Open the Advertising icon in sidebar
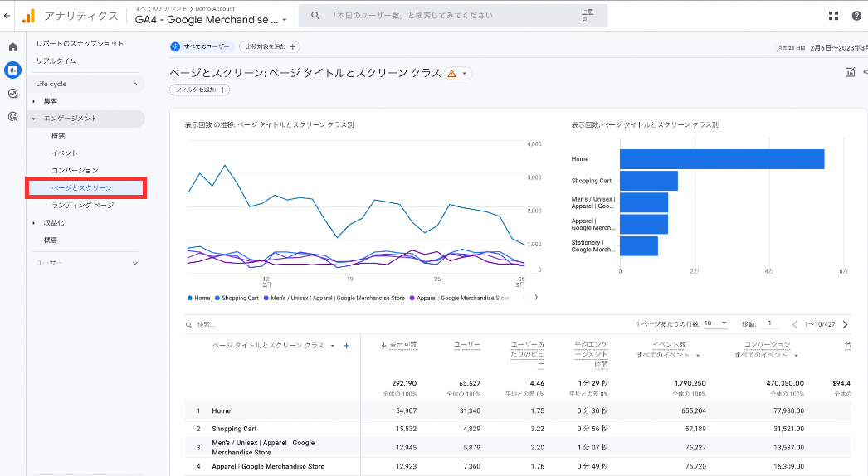This screenshot has width=868, height=476. (12, 117)
